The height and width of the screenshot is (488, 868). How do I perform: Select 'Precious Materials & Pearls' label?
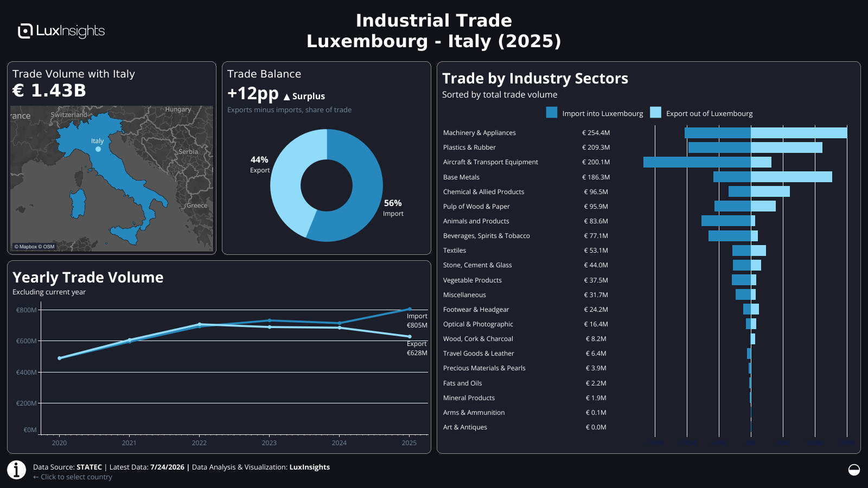(484, 368)
